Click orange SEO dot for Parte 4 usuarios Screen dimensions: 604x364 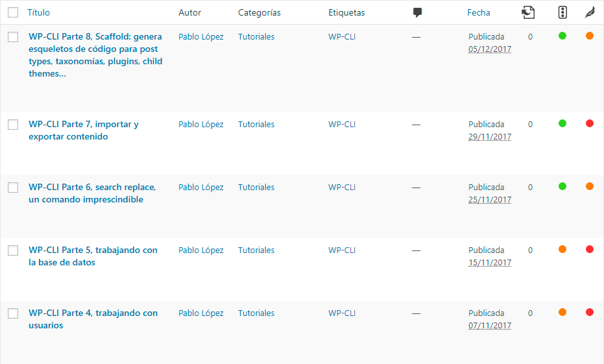pos(562,312)
